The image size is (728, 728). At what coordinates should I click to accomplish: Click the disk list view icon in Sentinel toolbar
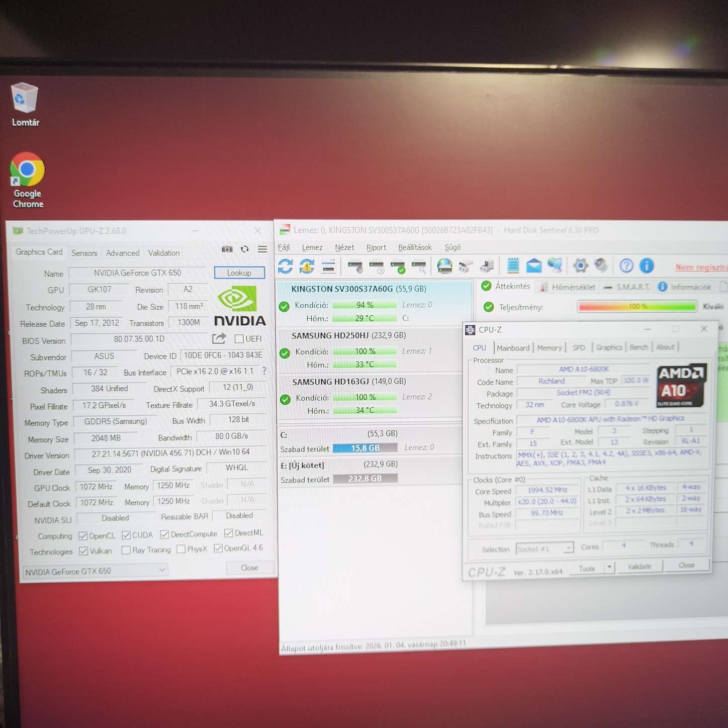click(x=328, y=266)
